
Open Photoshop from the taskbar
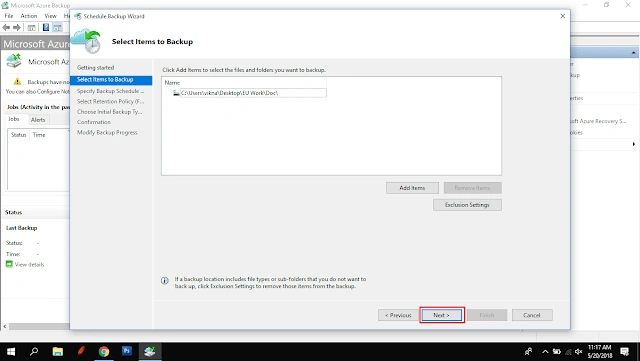[x=127, y=351]
